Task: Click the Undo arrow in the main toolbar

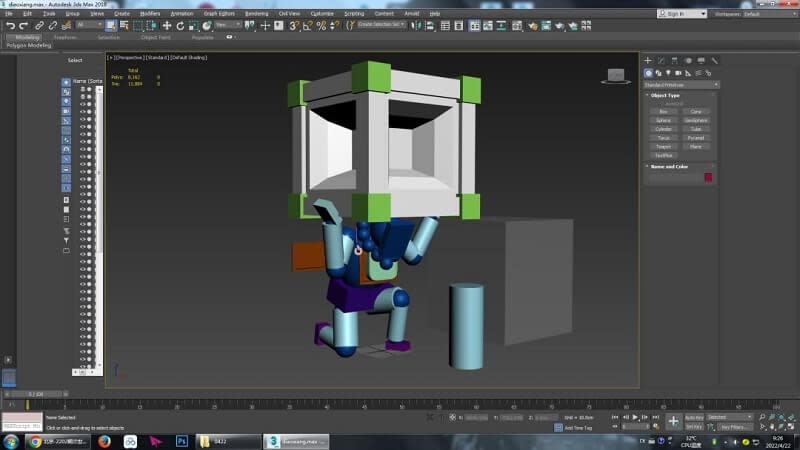Action: pyautogui.click(x=10, y=25)
